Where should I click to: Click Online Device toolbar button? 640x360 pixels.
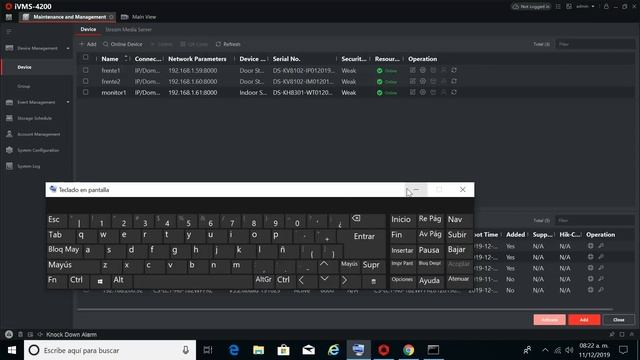[123, 44]
